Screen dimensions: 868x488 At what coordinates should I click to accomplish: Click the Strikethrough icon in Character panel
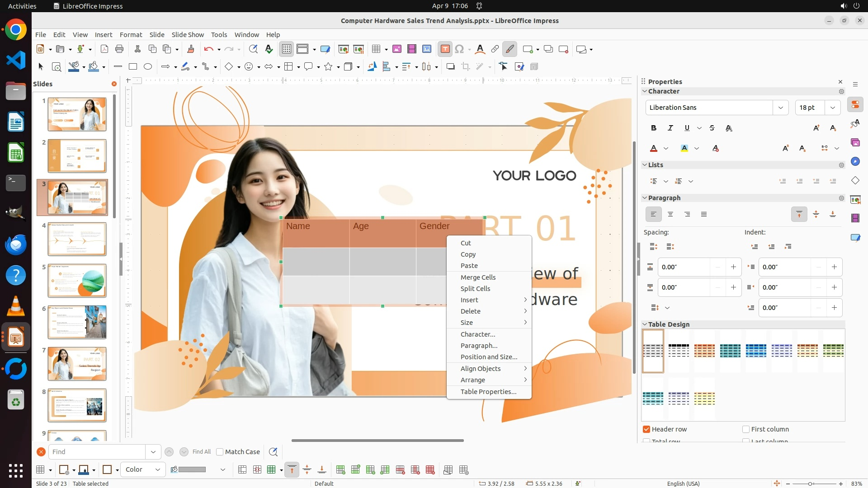click(x=712, y=128)
